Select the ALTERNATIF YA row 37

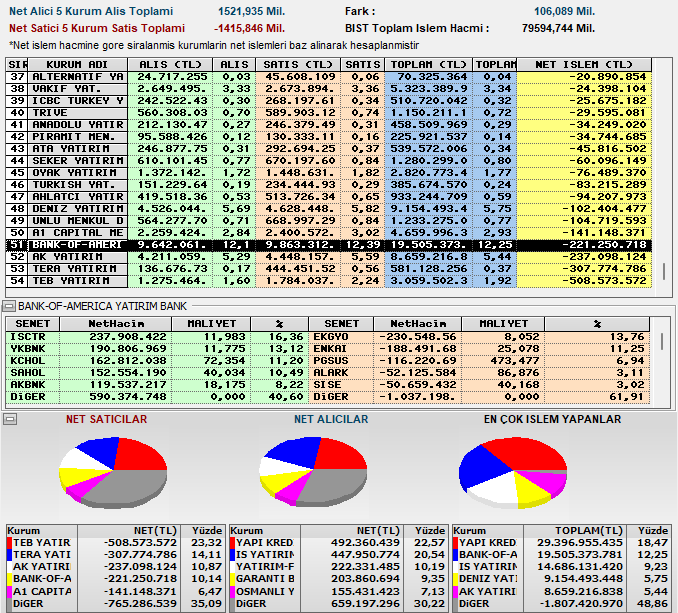tap(329, 77)
